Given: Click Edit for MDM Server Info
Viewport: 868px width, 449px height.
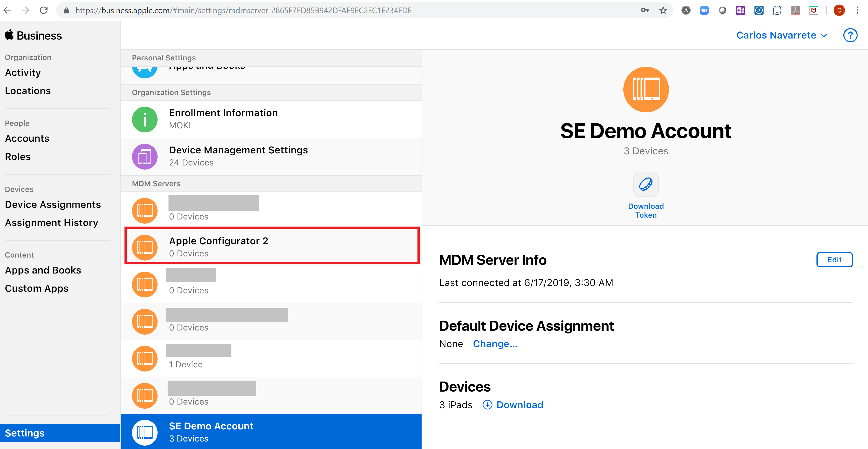Looking at the screenshot, I should 834,260.
